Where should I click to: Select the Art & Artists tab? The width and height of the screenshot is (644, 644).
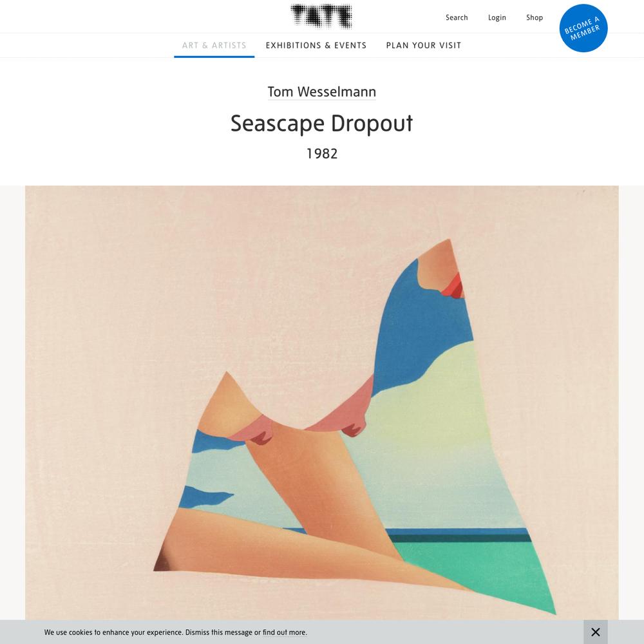pyautogui.click(x=214, y=45)
